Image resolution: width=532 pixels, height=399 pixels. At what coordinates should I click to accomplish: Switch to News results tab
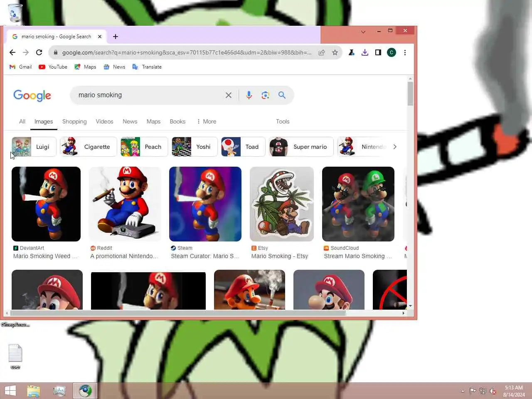(130, 121)
